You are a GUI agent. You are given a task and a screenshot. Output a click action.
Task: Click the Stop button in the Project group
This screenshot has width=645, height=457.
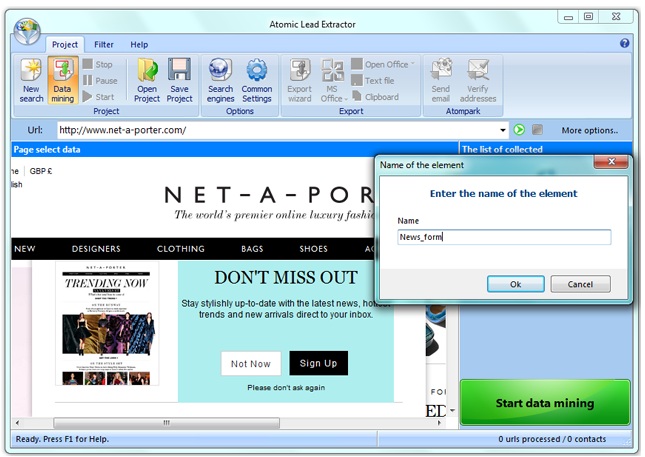click(x=98, y=64)
